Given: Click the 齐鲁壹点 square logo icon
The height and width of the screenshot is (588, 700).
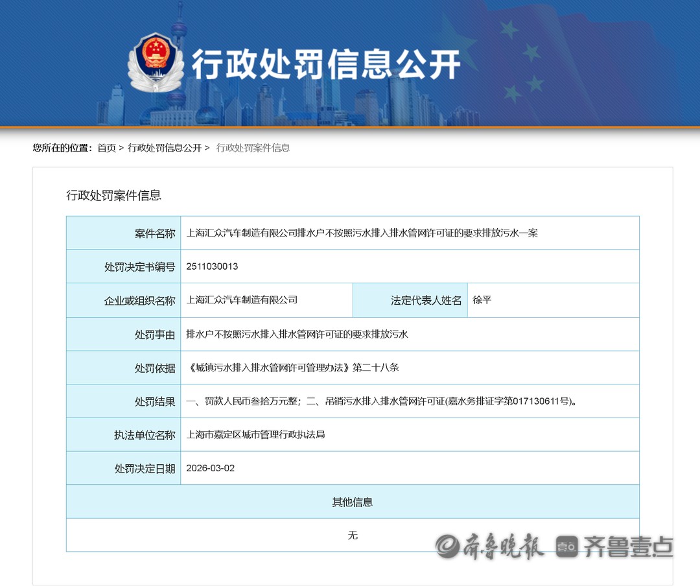Looking at the screenshot, I should pos(566,547).
